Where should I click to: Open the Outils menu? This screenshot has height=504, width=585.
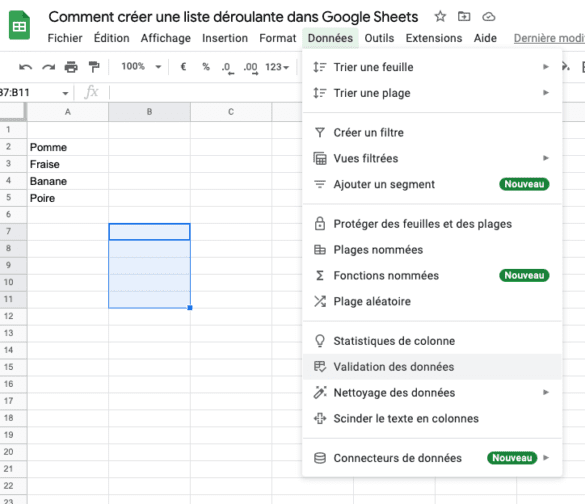[x=379, y=38]
